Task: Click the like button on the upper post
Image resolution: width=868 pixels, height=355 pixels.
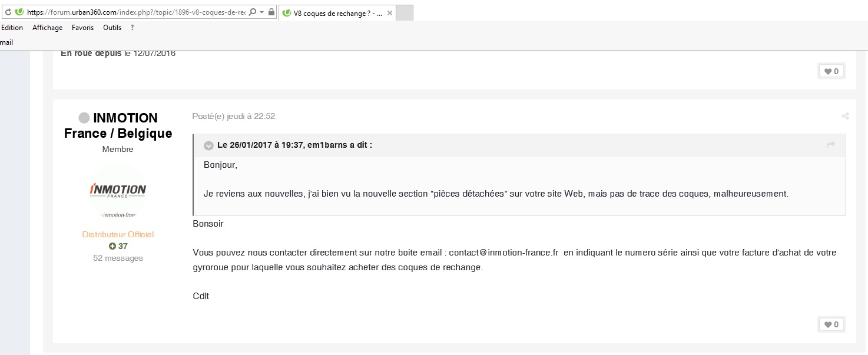Action: (831, 71)
